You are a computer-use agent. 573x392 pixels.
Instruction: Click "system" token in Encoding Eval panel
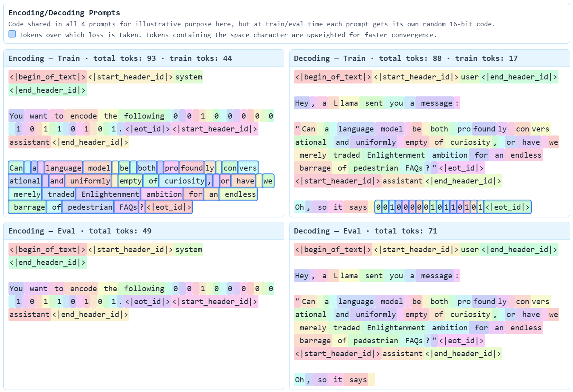(x=189, y=250)
